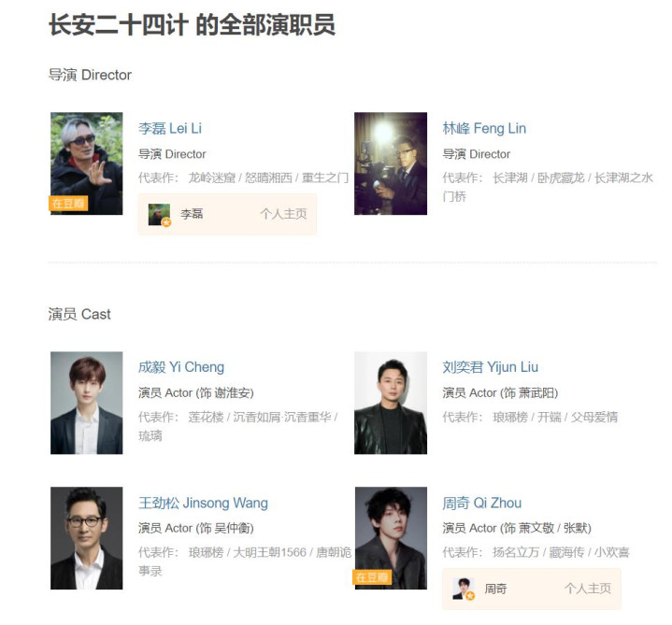Click the 在豆瓣 badge on 周奇's photo
Screen dimensions: 672x625
coord(372,577)
